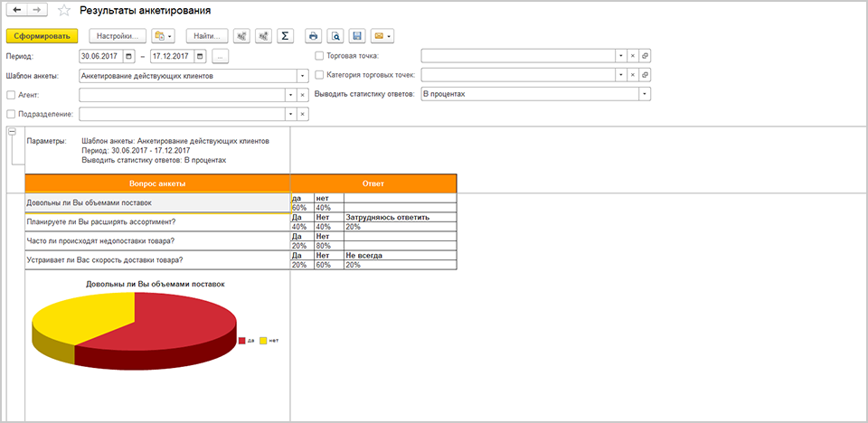
Task: Select row Устраивает ли Вас скорость доставки товара?
Action: (157, 259)
